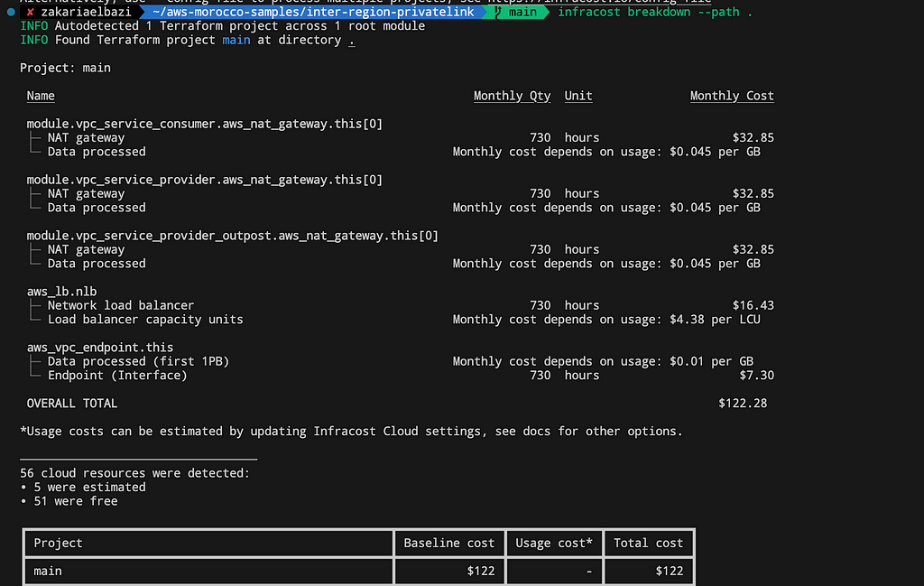
Task: Open the blue main project link
Action: (x=236, y=40)
